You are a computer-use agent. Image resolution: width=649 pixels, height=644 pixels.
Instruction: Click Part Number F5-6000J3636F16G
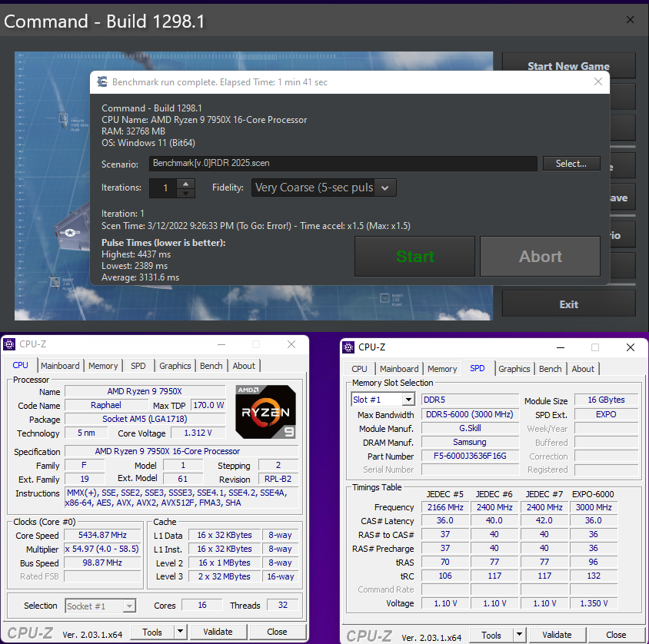tap(470, 456)
